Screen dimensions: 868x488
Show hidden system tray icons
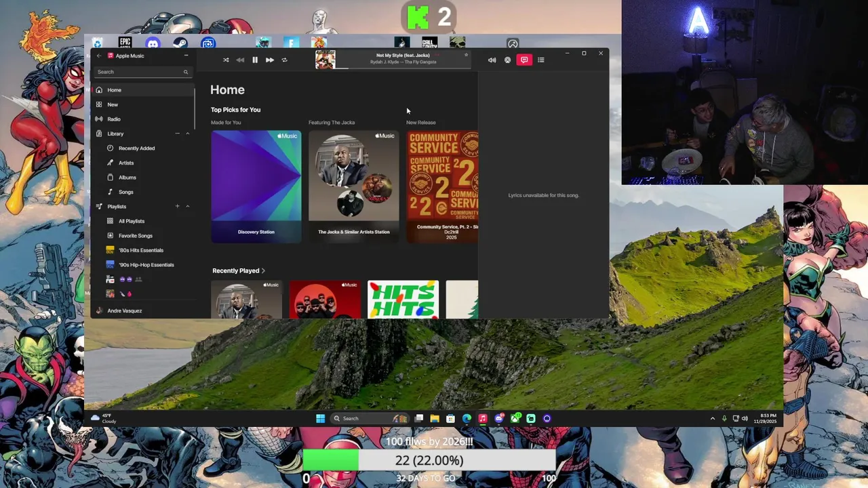coord(712,418)
